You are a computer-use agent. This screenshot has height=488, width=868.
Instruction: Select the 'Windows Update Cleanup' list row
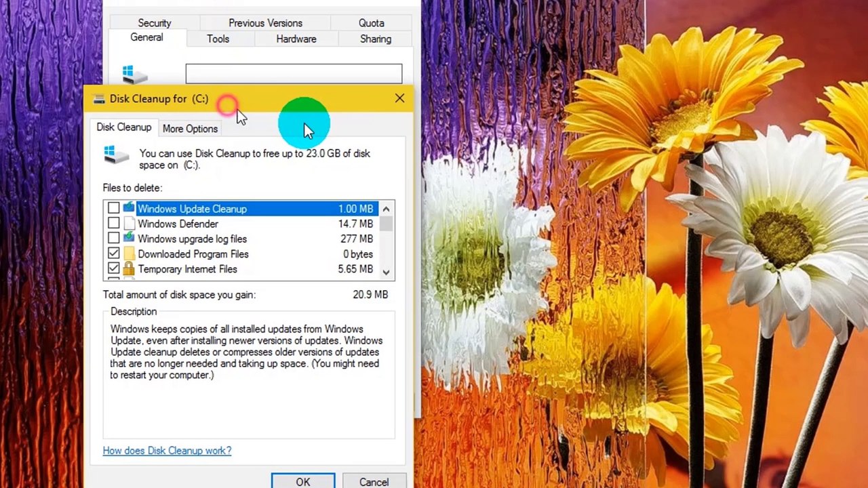click(241, 209)
